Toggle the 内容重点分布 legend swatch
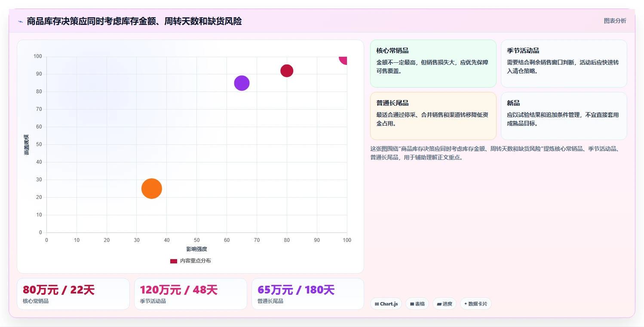 tap(174, 261)
